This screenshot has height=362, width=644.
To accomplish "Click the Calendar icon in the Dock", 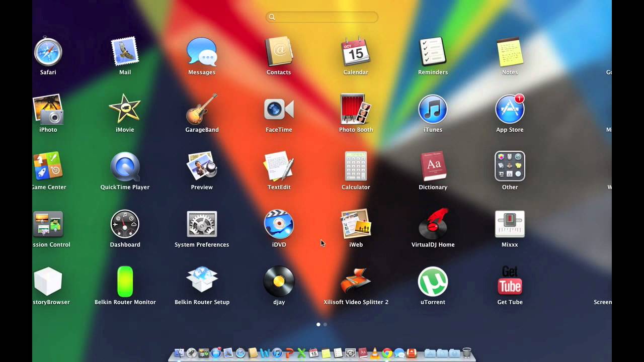I will point(313,353).
